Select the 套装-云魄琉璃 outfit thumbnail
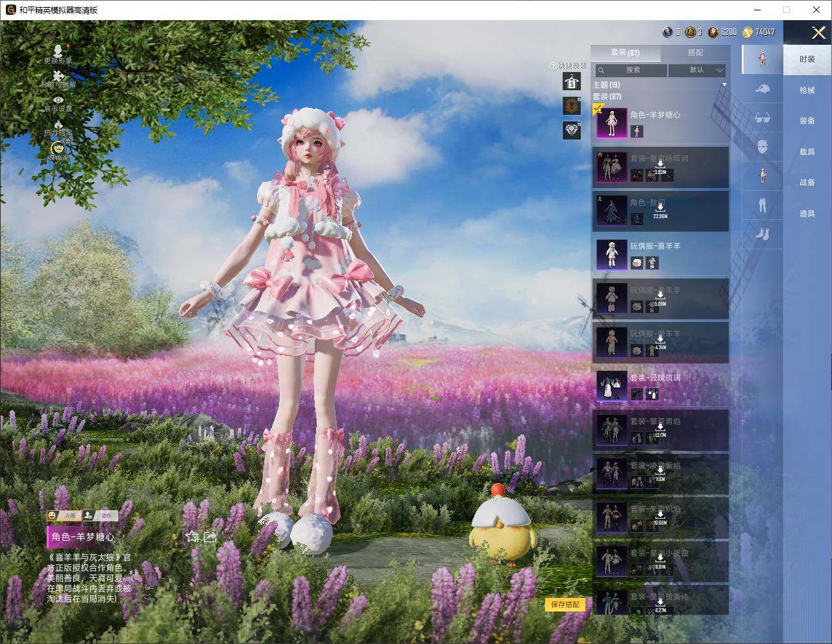Viewport: 832px width, 644px height. pyautogui.click(x=611, y=386)
